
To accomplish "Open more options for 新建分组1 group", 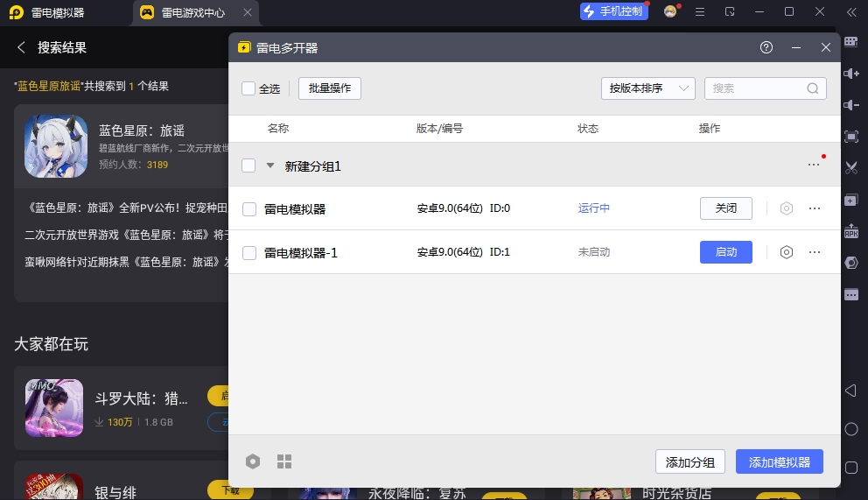I will [814, 165].
